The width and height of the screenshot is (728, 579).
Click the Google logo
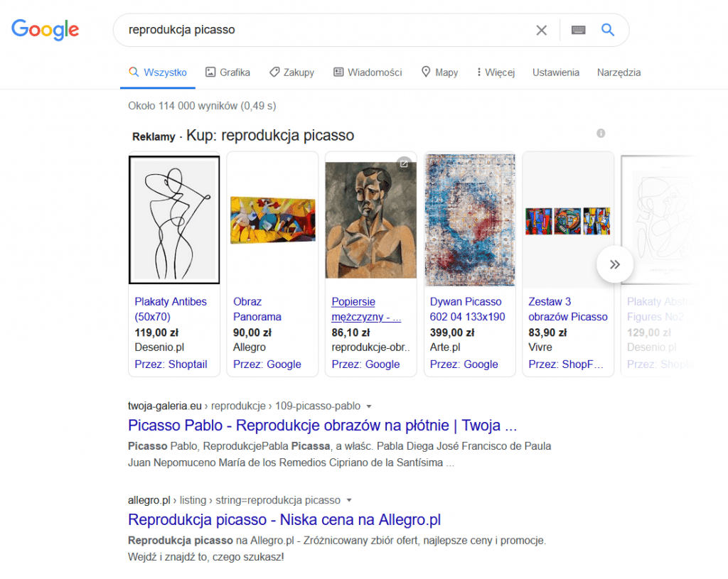click(45, 30)
